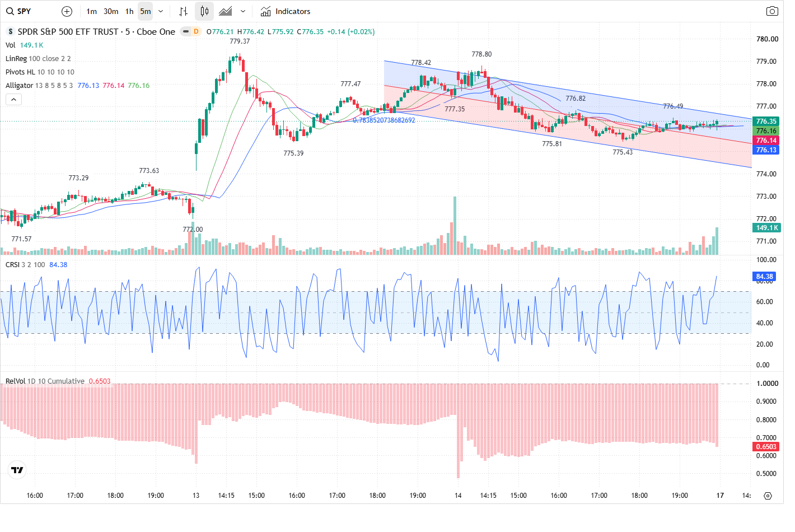Screen dimensions: 795x532
Task: Open chart settings via the gear icon
Action: pos(768,496)
